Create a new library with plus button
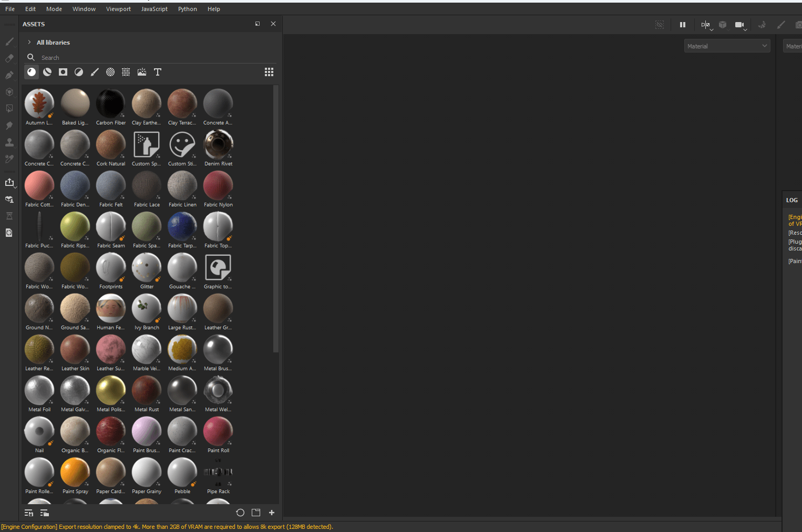Image resolution: width=802 pixels, height=532 pixels. [x=271, y=513]
